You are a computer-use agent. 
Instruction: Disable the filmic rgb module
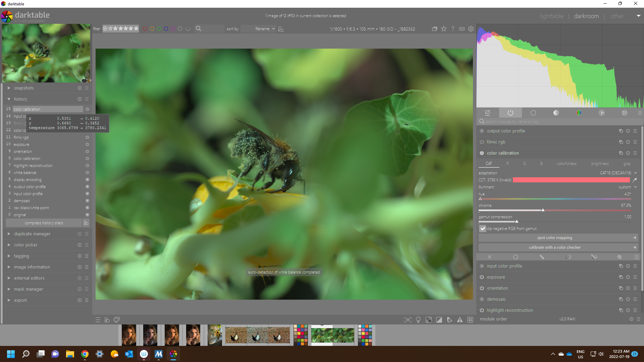click(x=482, y=142)
